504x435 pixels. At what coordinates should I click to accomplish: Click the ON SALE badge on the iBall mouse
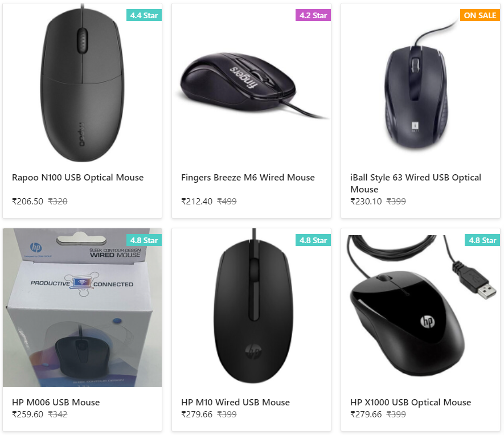[480, 15]
